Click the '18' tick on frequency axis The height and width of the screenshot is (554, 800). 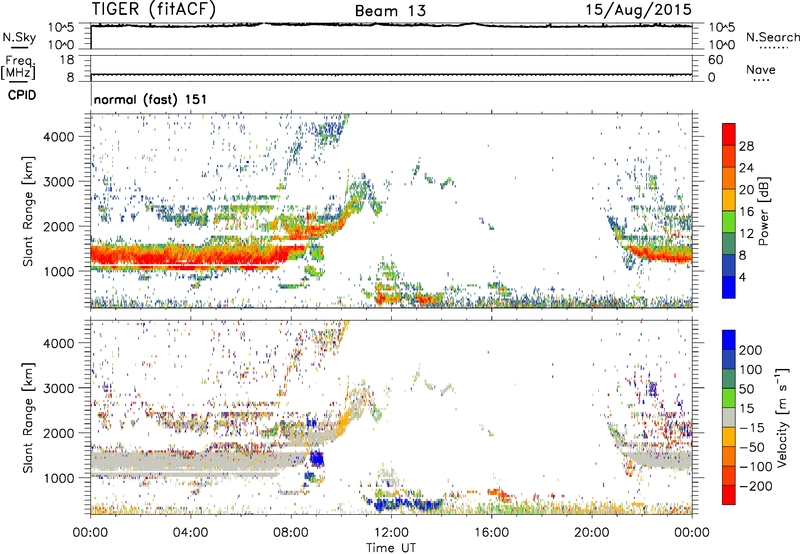coord(67,60)
